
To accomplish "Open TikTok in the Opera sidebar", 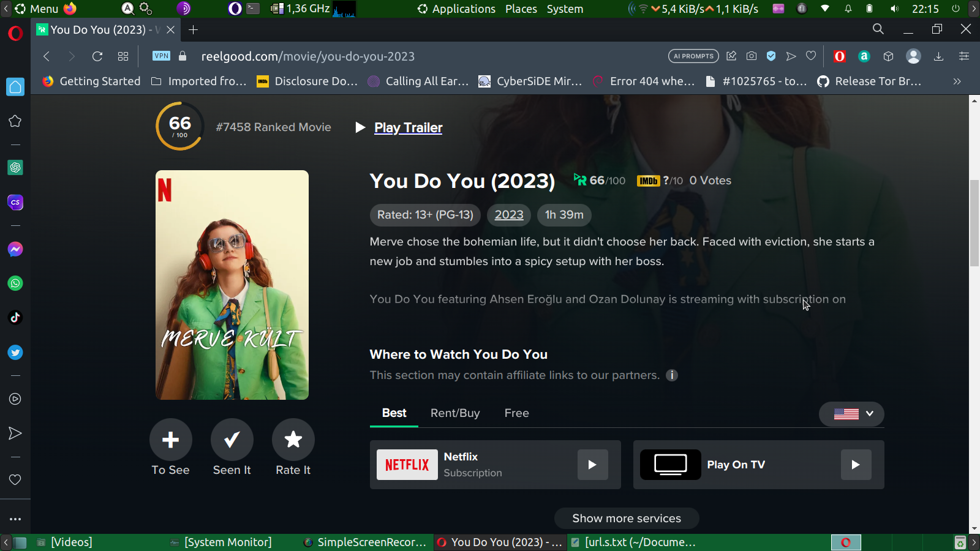I will coord(15,317).
